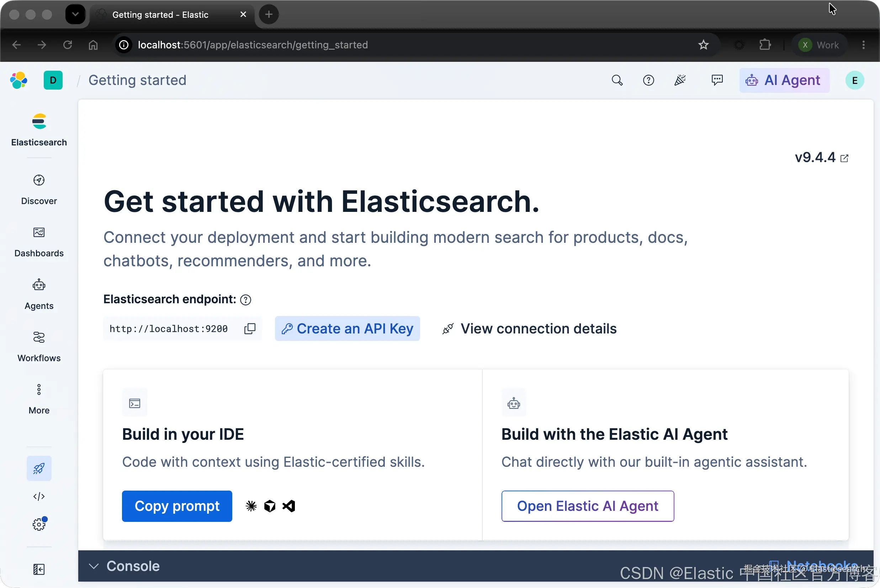Click Open Elastic AI Agent button
Viewport: 880px width, 588px height.
(x=588, y=506)
